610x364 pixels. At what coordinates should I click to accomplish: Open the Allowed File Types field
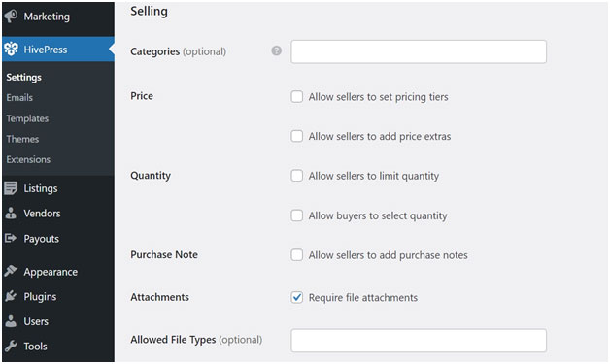click(419, 341)
